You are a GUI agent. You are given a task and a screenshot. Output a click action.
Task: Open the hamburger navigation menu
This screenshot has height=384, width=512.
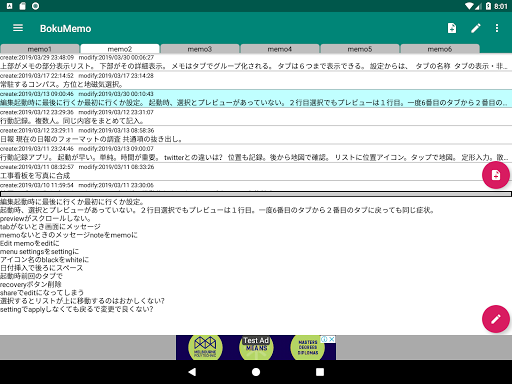coord(18,28)
